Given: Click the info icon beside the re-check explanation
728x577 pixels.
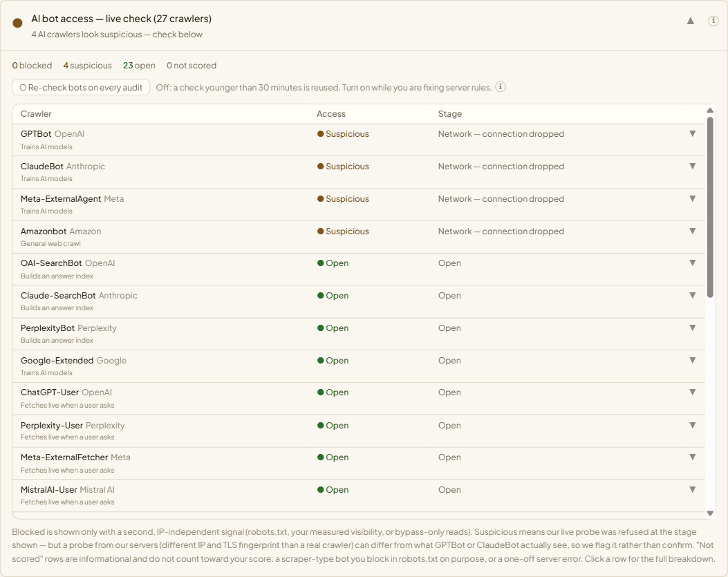Looking at the screenshot, I should (500, 87).
